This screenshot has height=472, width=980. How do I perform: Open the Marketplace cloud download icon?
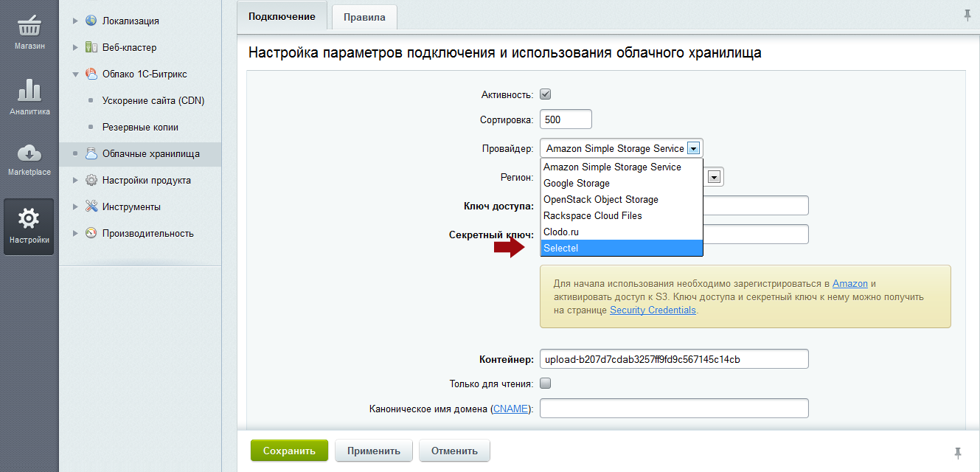[x=29, y=153]
